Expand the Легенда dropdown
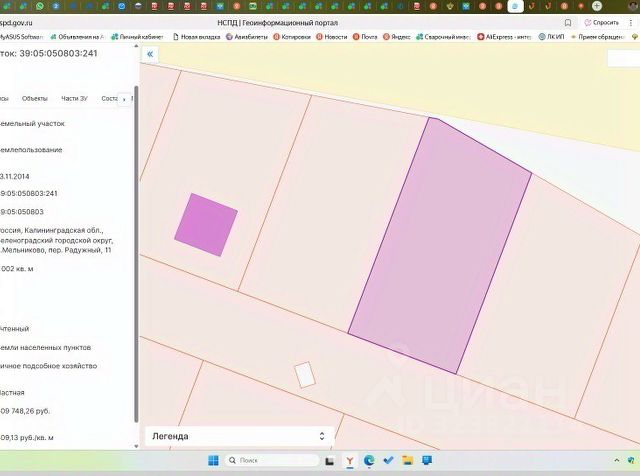This screenshot has width=640, height=476. click(x=238, y=436)
